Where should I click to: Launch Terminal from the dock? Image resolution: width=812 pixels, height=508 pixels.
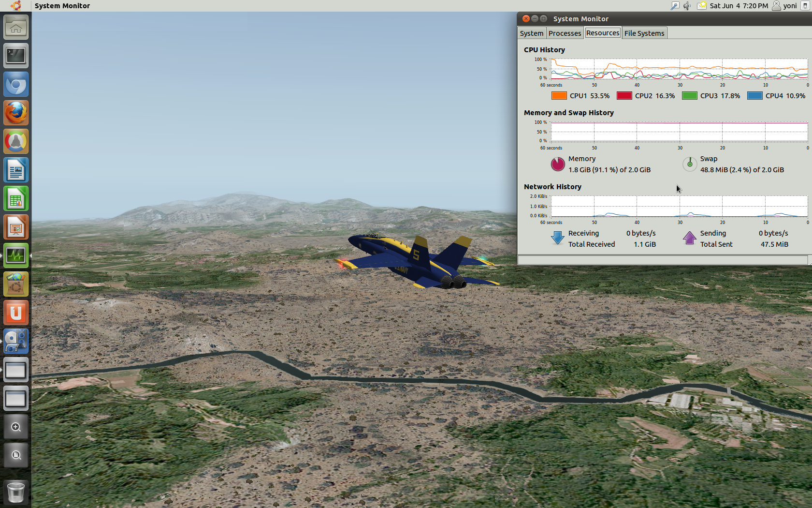pyautogui.click(x=16, y=56)
